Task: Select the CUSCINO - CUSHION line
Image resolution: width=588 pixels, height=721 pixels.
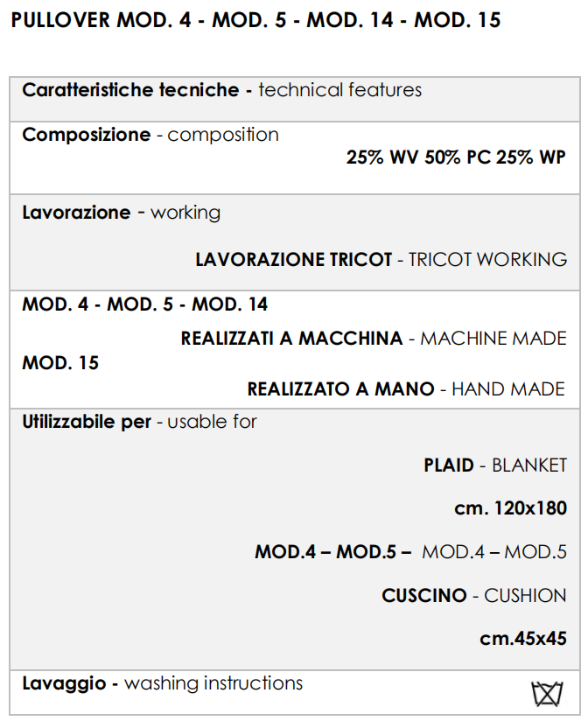Action: (x=474, y=596)
